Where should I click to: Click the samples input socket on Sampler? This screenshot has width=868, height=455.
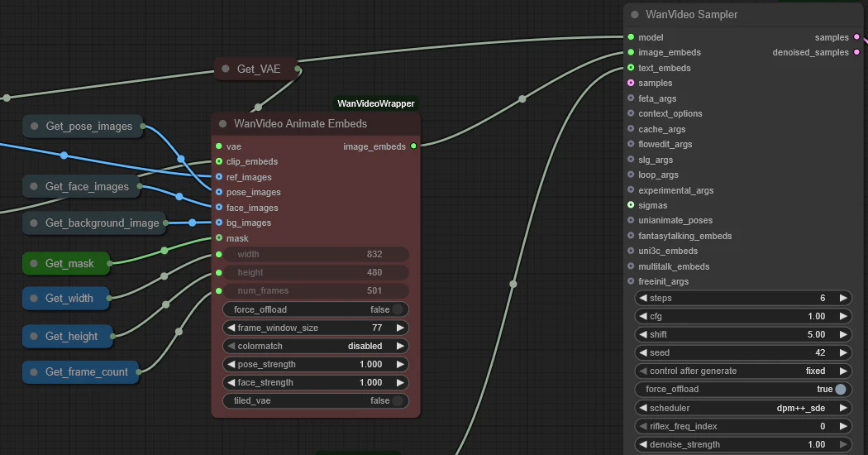[631, 83]
